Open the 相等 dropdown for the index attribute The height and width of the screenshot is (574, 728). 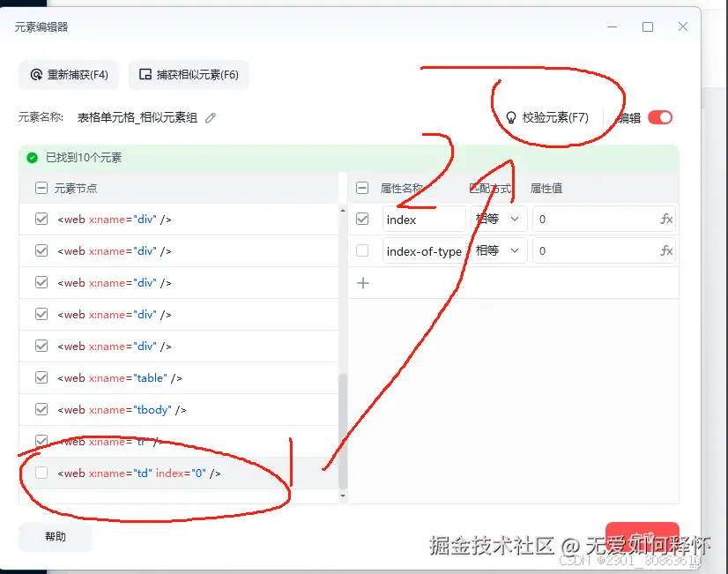(x=499, y=219)
